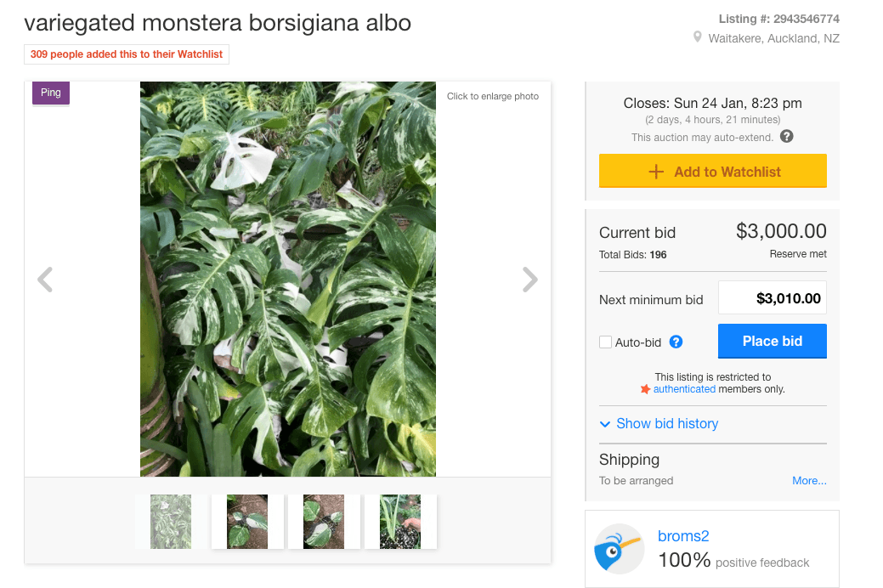The height and width of the screenshot is (588, 883).
Task: Click the next photo arrow
Action: tap(529, 280)
